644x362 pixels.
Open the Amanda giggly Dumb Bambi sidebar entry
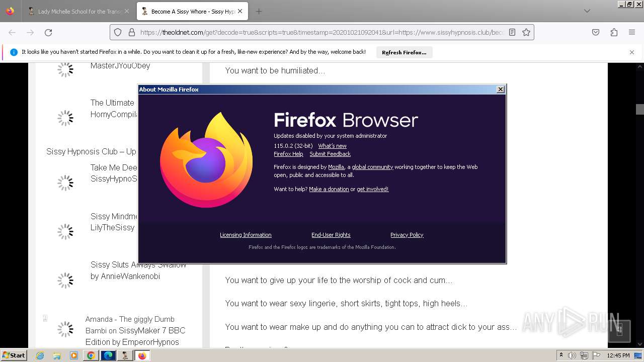tap(135, 330)
